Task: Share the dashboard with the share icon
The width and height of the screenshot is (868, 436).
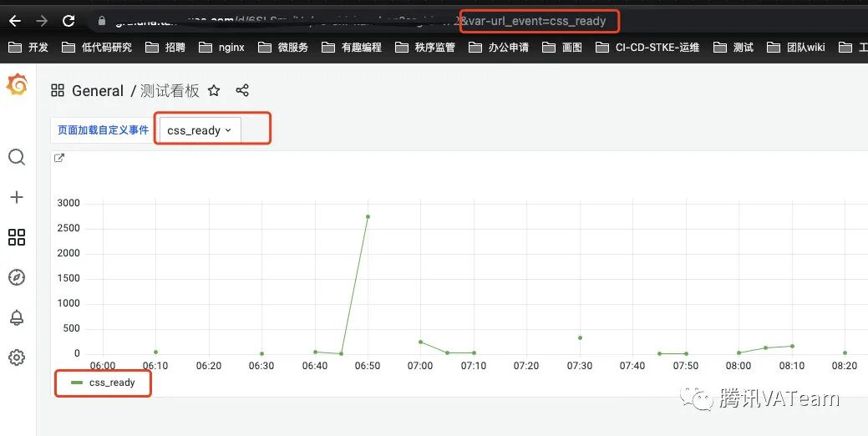Action: [242, 90]
